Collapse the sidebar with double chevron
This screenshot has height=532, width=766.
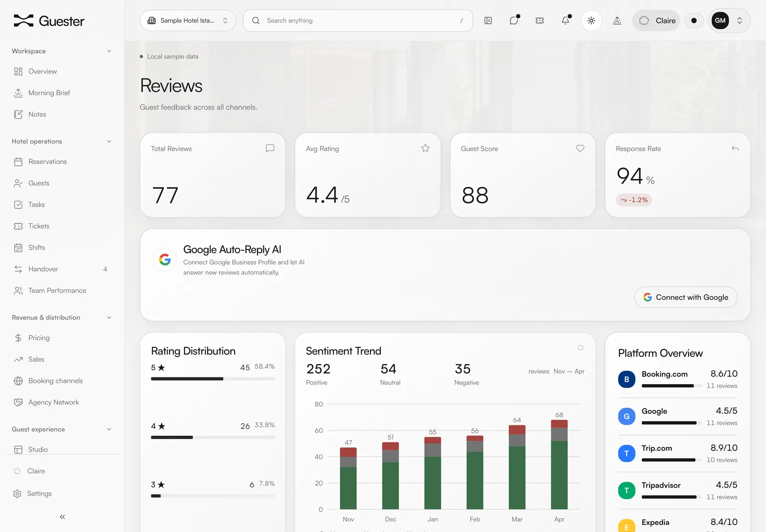pyautogui.click(x=62, y=517)
